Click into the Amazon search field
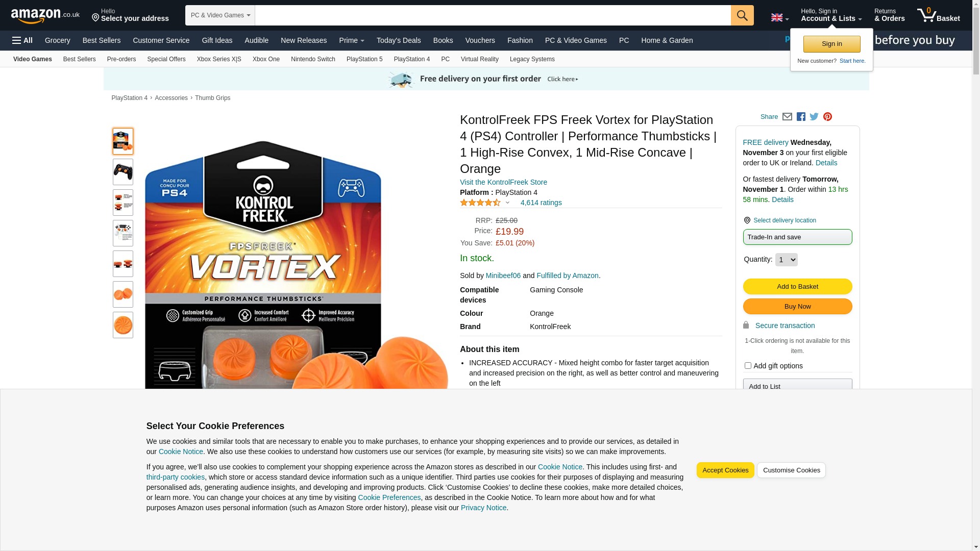This screenshot has height=551, width=980. 493,15
